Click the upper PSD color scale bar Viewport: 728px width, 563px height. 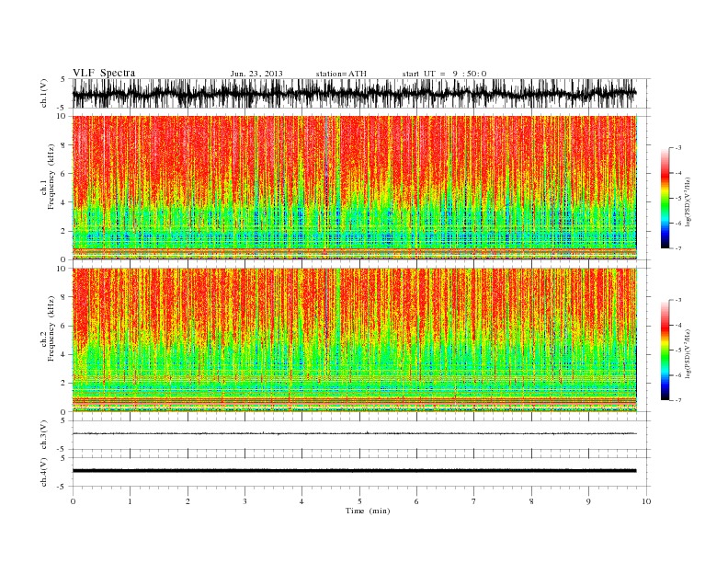point(665,199)
